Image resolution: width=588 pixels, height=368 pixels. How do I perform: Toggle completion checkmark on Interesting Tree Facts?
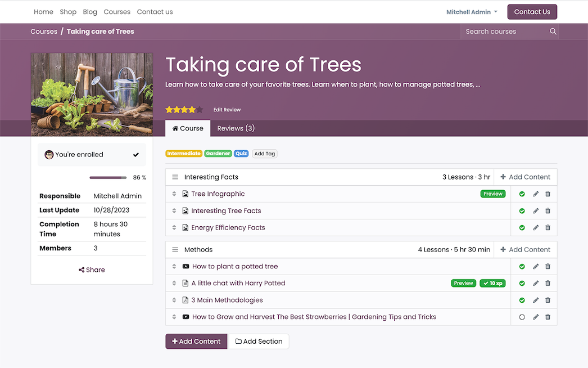tap(522, 210)
